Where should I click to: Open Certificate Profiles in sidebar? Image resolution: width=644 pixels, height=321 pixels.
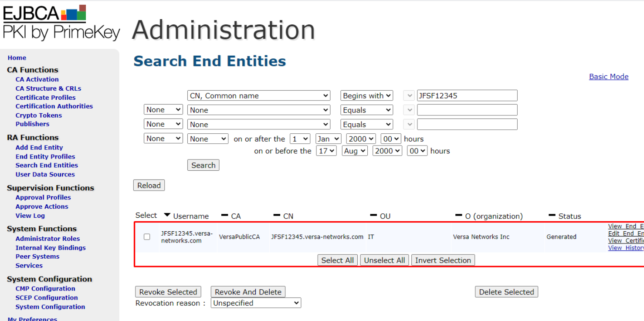click(x=45, y=98)
